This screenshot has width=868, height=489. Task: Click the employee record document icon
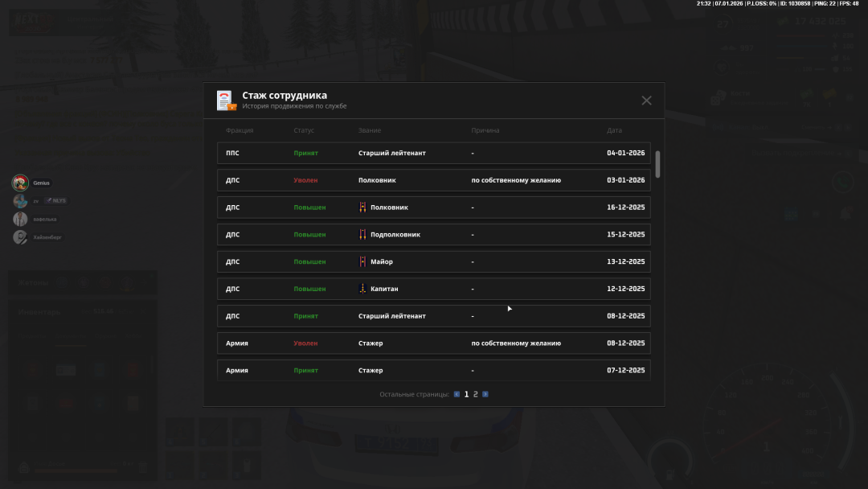click(x=226, y=101)
